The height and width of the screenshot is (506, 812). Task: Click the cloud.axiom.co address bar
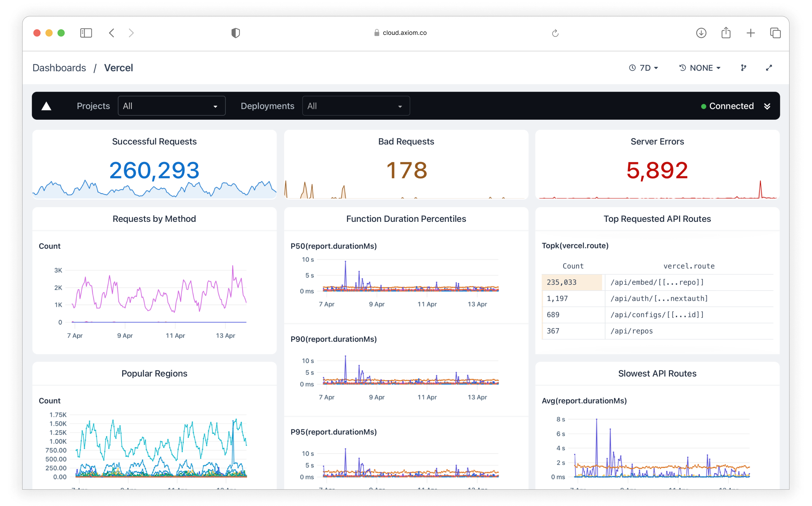coord(400,33)
